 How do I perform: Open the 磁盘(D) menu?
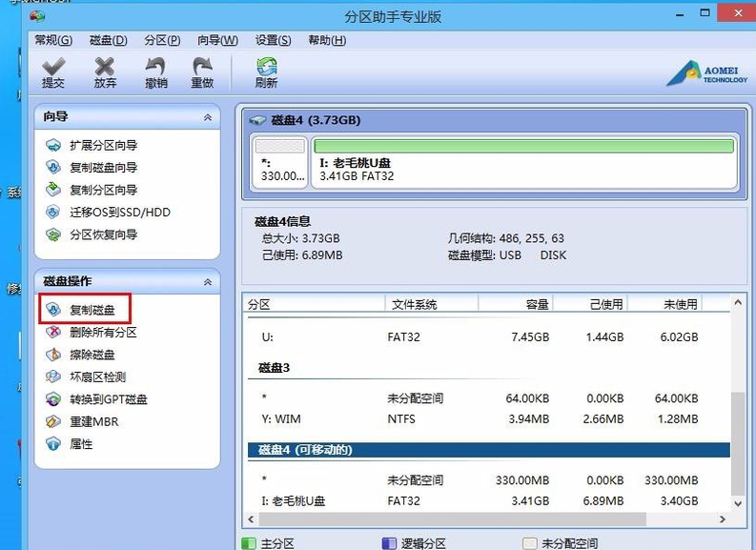point(109,40)
